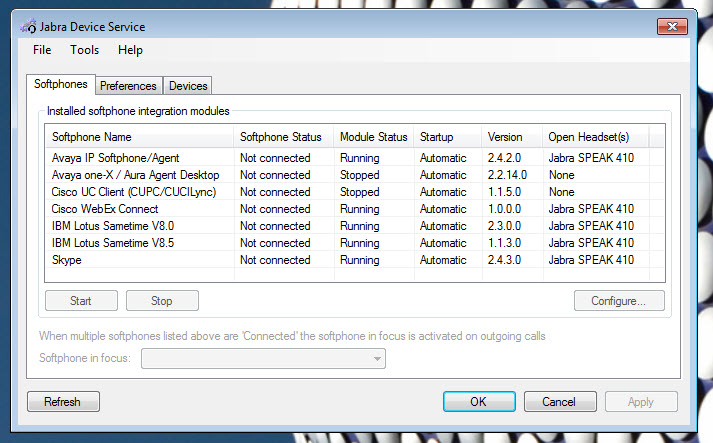The image size is (713, 443).
Task: Switch to the Softphones tab
Action: pos(60,85)
